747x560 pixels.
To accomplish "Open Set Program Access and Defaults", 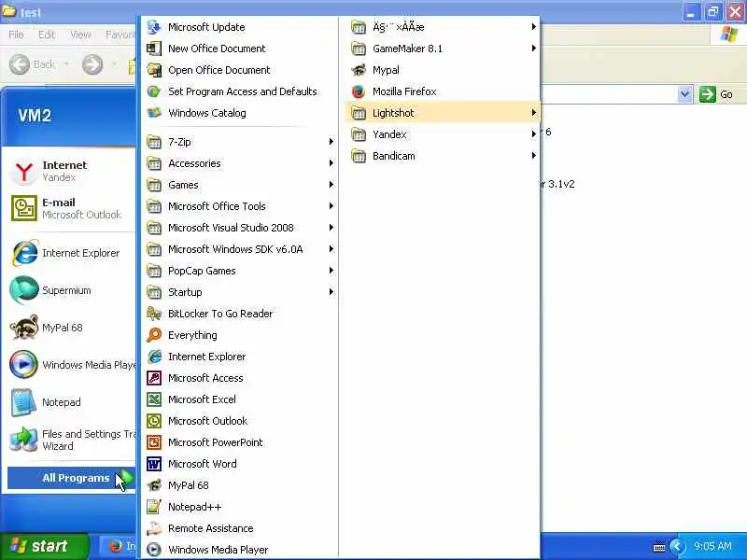I will 240,91.
